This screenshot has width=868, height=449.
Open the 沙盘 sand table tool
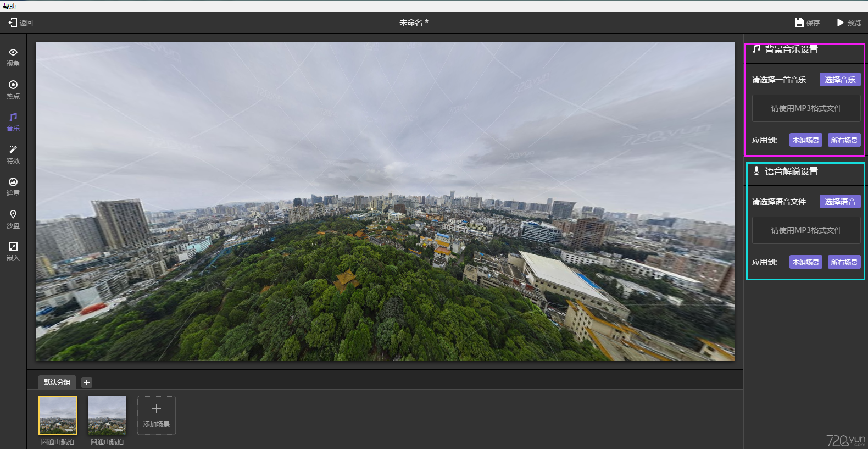(13, 219)
